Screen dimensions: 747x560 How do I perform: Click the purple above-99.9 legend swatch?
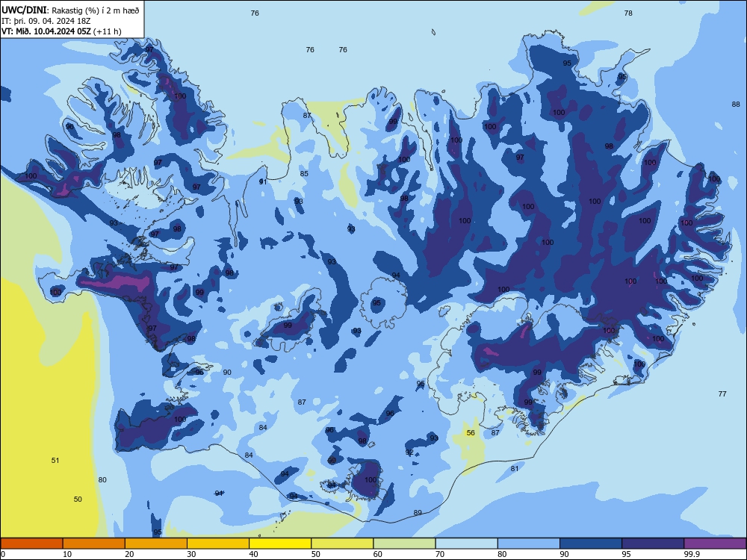coord(715,544)
